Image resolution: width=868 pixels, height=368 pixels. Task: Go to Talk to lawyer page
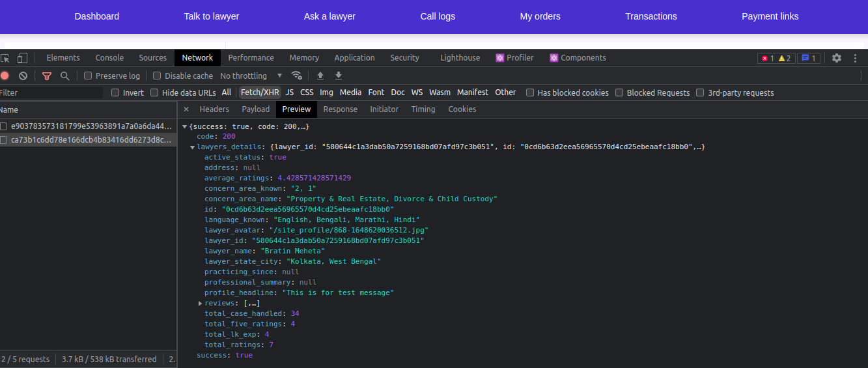[211, 16]
